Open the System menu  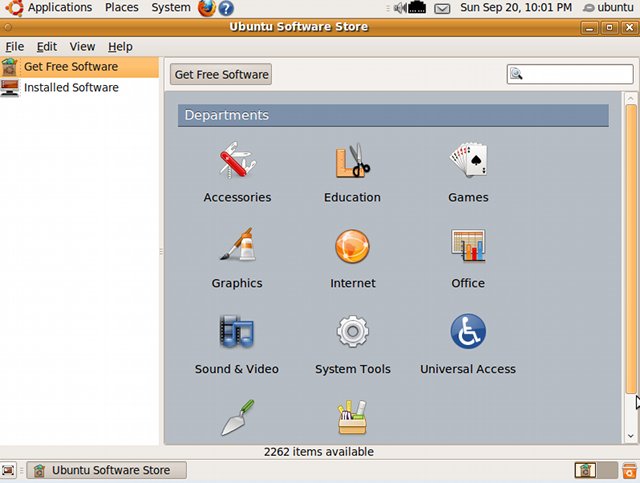coord(171,7)
